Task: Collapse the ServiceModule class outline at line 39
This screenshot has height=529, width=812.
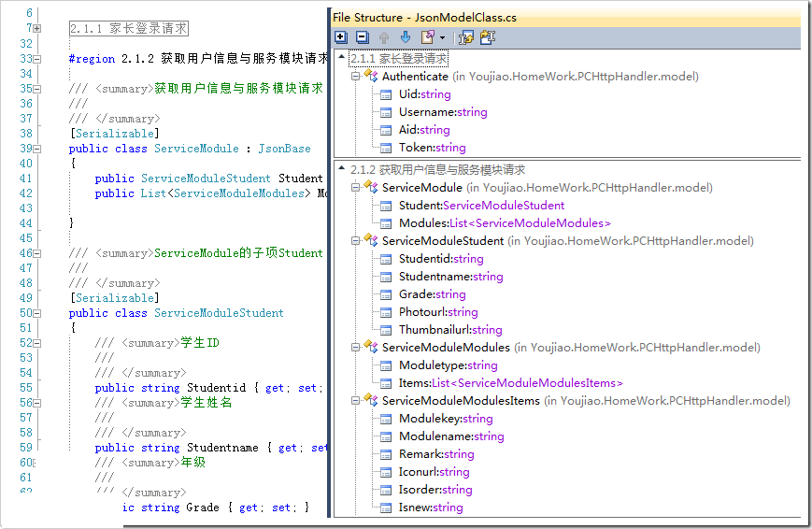Action: coord(37,149)
